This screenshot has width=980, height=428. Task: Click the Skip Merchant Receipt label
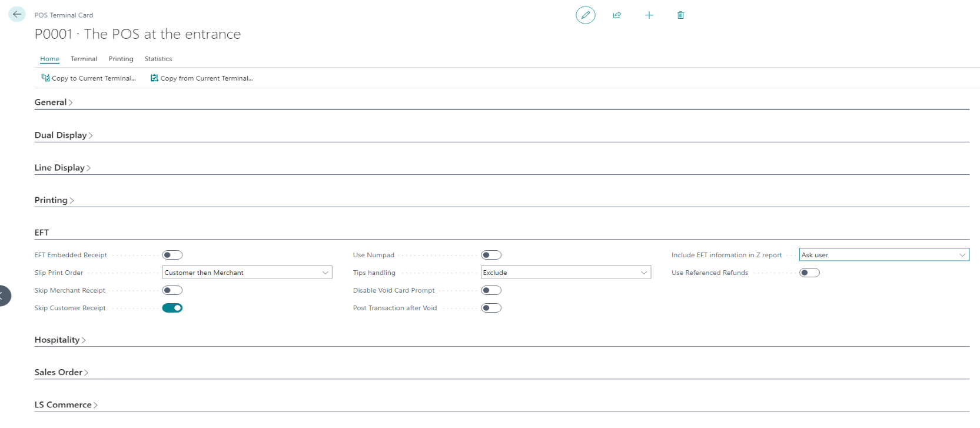[x=70, y=290]
